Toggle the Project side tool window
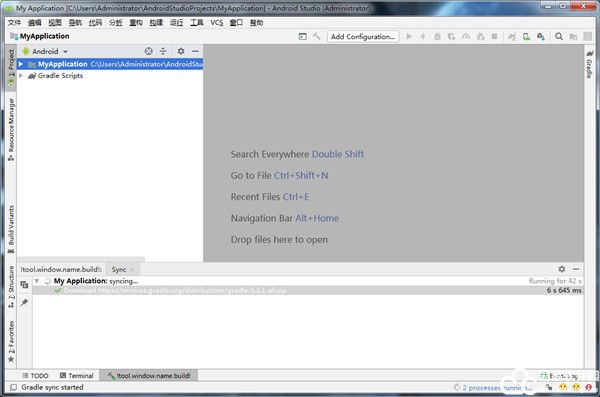Screen dimensions: 600x397 [x=11, y=67]
